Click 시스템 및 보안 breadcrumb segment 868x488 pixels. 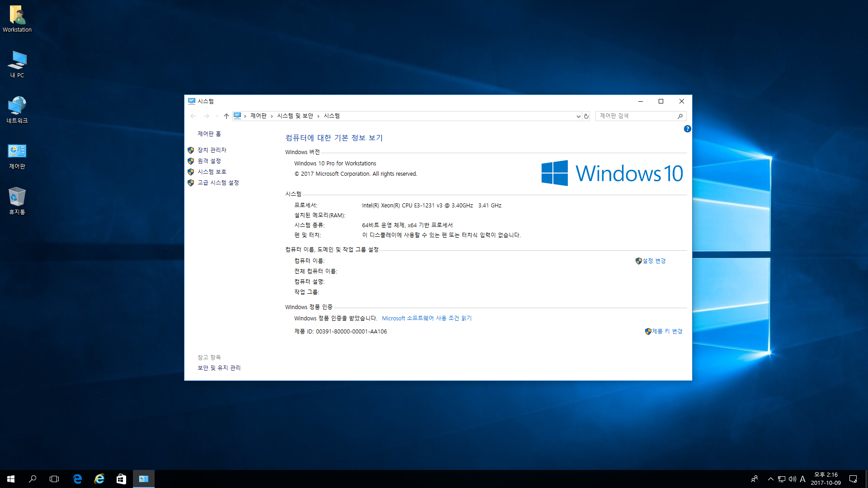tap(295, 116)
